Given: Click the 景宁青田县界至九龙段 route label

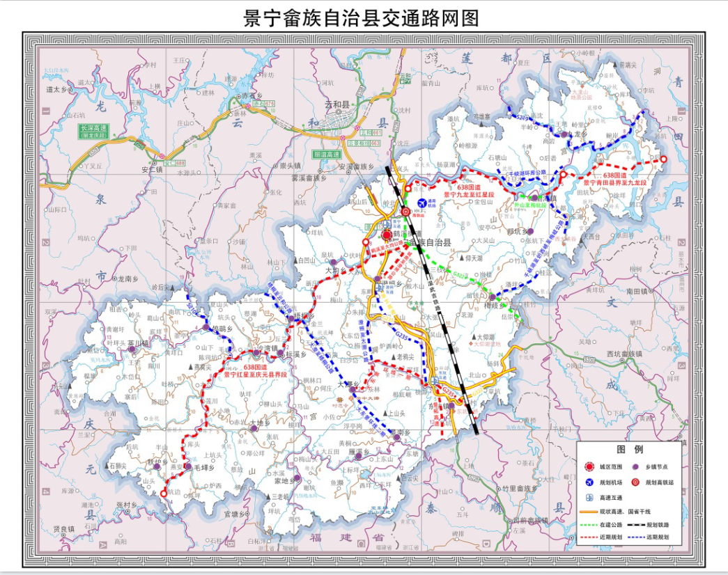Looking at the screenshot, I should pos(615,183).
